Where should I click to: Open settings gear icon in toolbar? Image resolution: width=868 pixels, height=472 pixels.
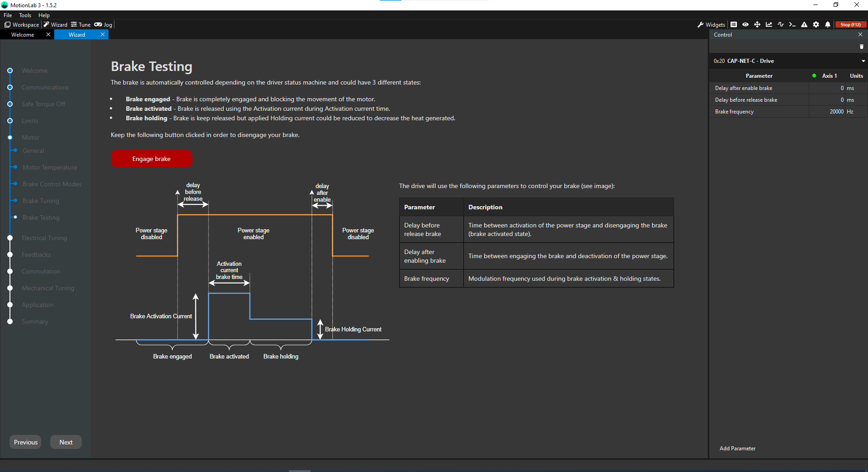coord(816,25)
